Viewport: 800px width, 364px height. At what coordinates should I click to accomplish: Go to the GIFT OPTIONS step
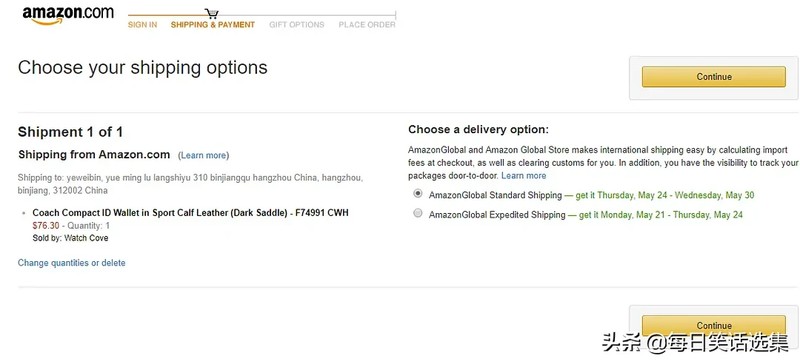pyautogui.click(x=296, y=25)
